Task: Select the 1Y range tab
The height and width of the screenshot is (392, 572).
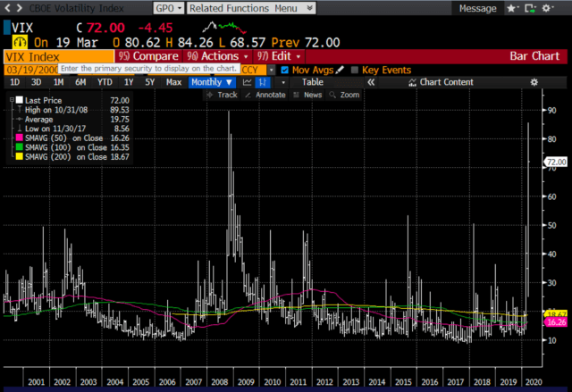Action: (x=129, y=82)
